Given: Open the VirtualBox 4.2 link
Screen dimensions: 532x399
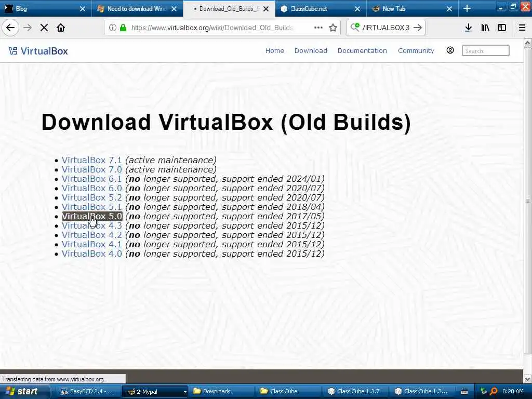Looking at the screenshot, I should point(91,235).
